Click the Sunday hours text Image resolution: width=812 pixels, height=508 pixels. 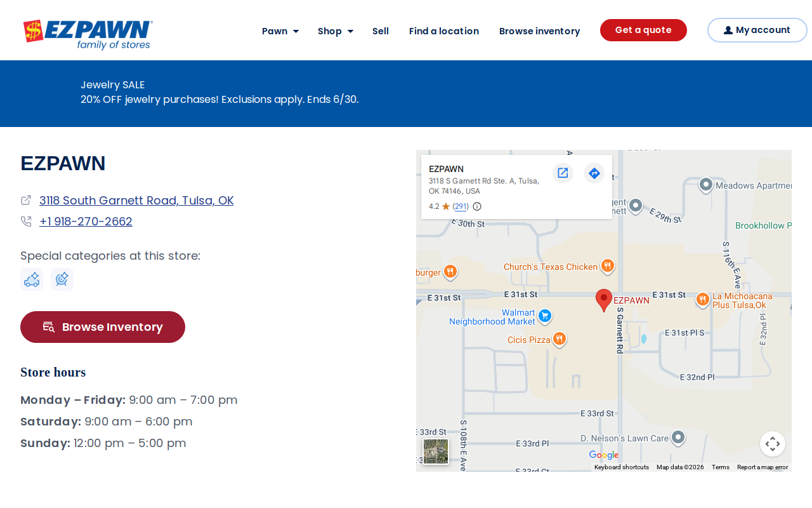pyautogui.click(x=103, y=443)
